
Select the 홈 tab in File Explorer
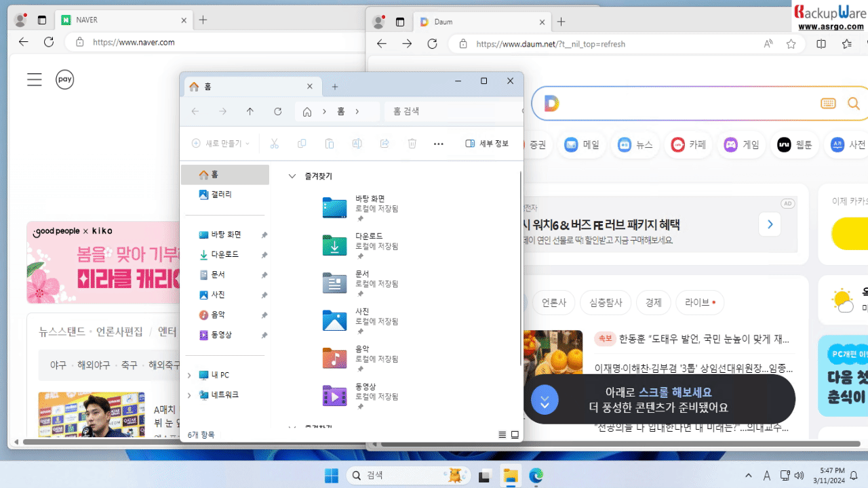point(252,87)
